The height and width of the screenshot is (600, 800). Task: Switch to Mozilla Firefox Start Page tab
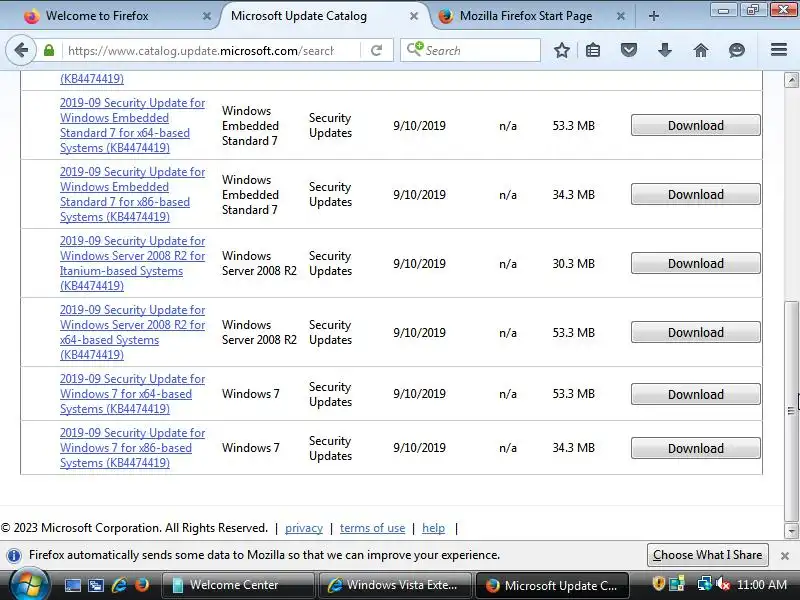531,16
